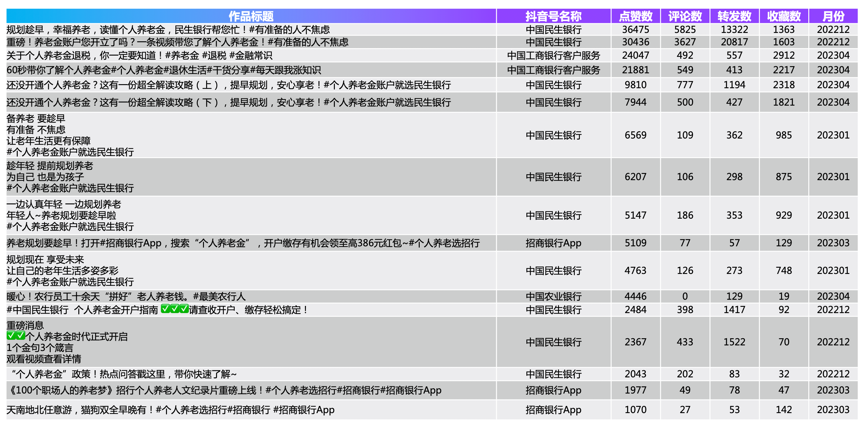
Task: Select title 关于个人养老金退税
Action: pos(140,55)
